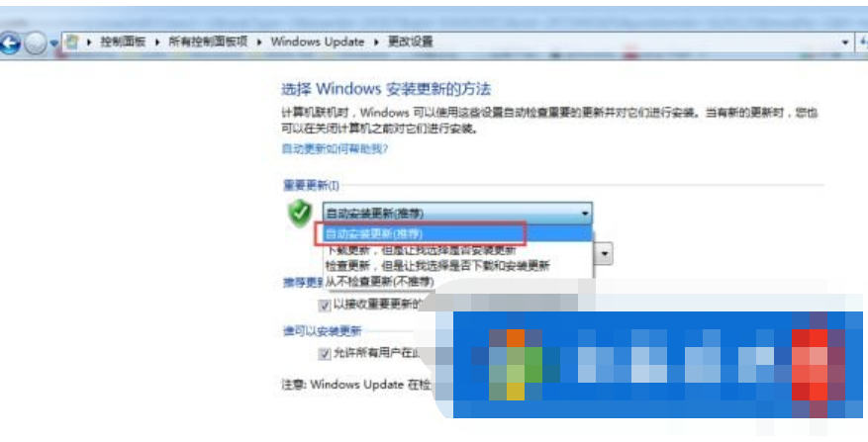
Task: Go to Windows Update breadcrumb item
Action: [317, 42]
